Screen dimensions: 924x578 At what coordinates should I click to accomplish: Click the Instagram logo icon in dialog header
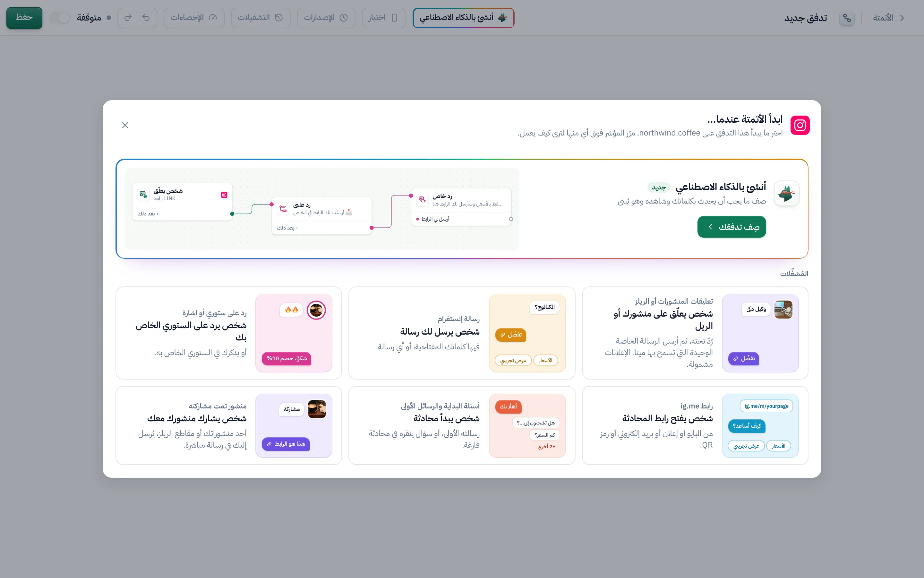click(x=800, y=125)
